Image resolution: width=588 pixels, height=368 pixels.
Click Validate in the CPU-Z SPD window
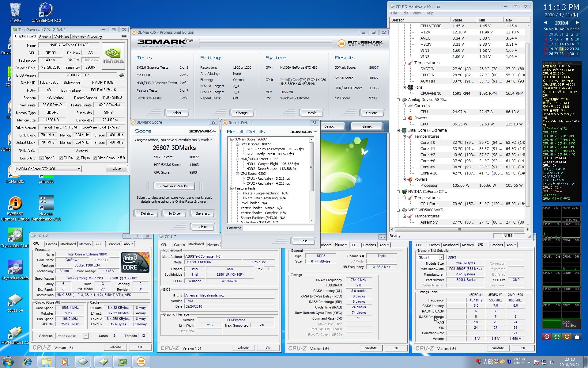click(498, 348)
